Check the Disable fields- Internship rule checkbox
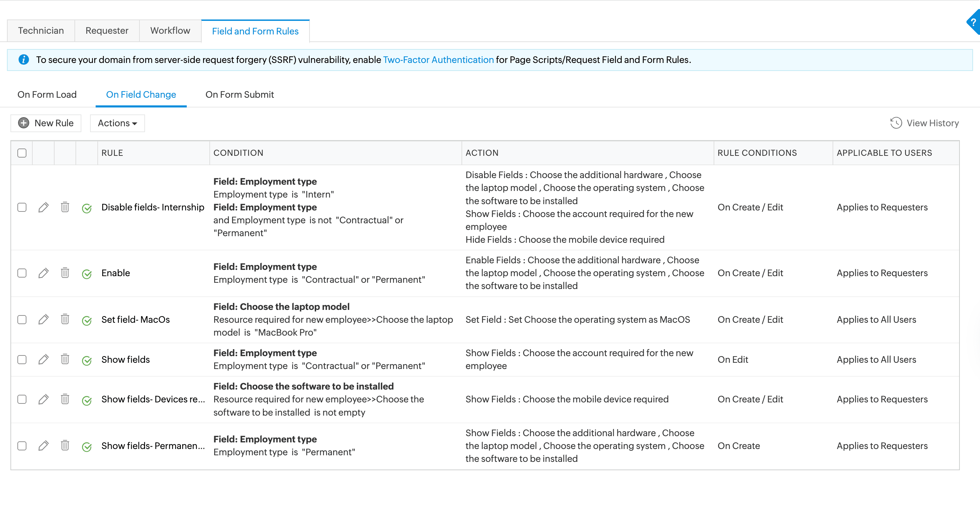 pos(22,207)
